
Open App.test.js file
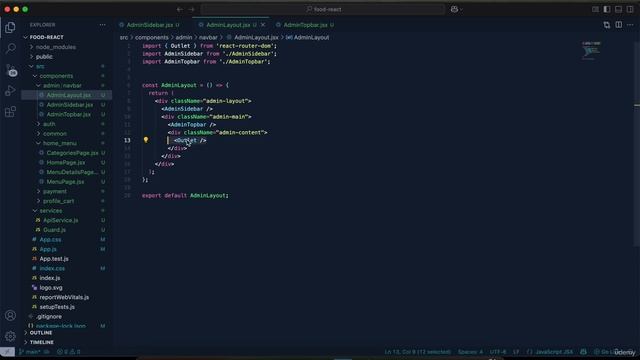(54, 259)
